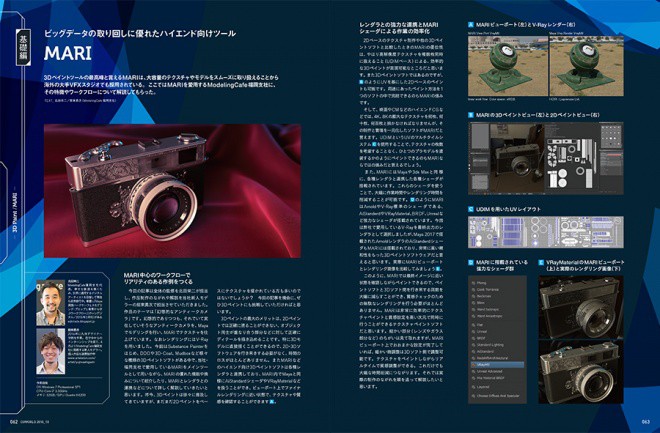The width and height of the screenshot is (660, 433).
Task: Choose the Blinn shader icon
Action: click(x=474, y=303)
